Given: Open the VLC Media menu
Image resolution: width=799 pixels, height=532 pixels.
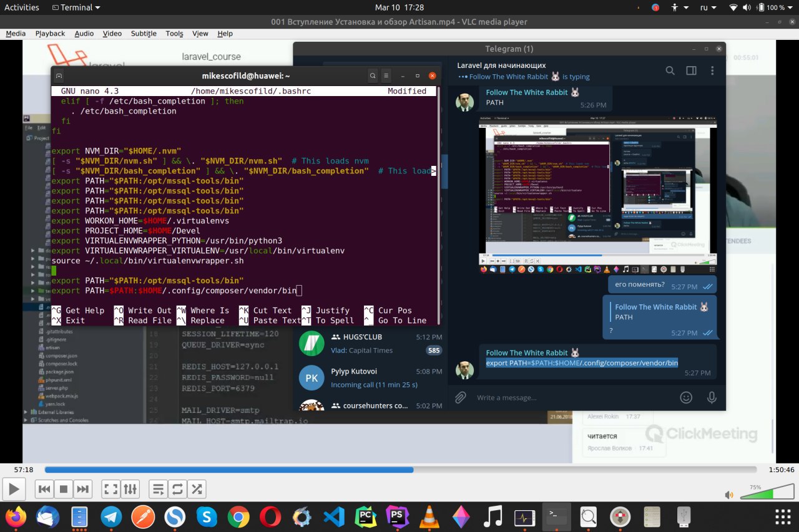Looking at the screenshot, I should (x=16, y=34).
